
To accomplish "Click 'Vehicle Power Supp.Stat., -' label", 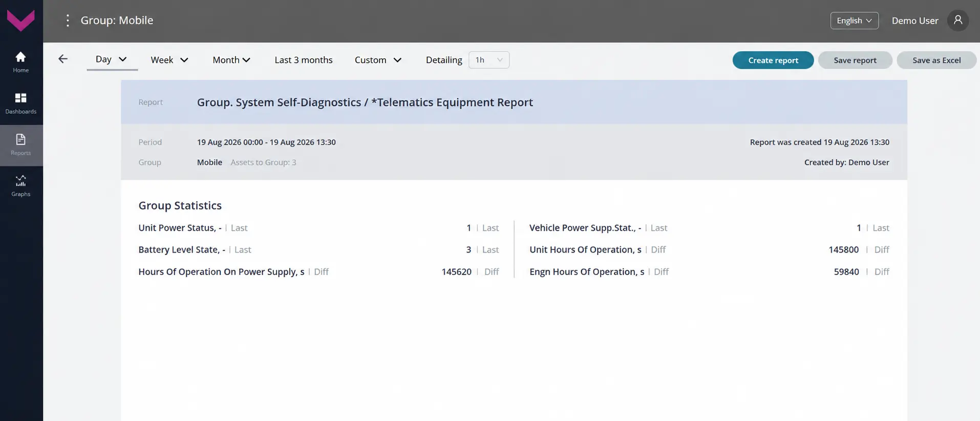I will click(585, 228).
